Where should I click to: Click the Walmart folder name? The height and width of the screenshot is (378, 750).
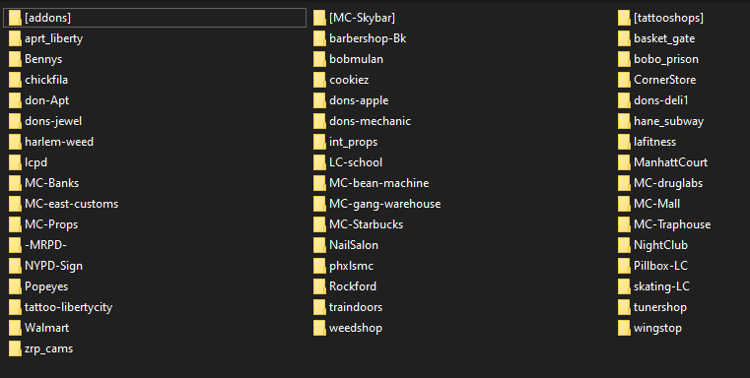pyautogui.click(x=47, y=328)
